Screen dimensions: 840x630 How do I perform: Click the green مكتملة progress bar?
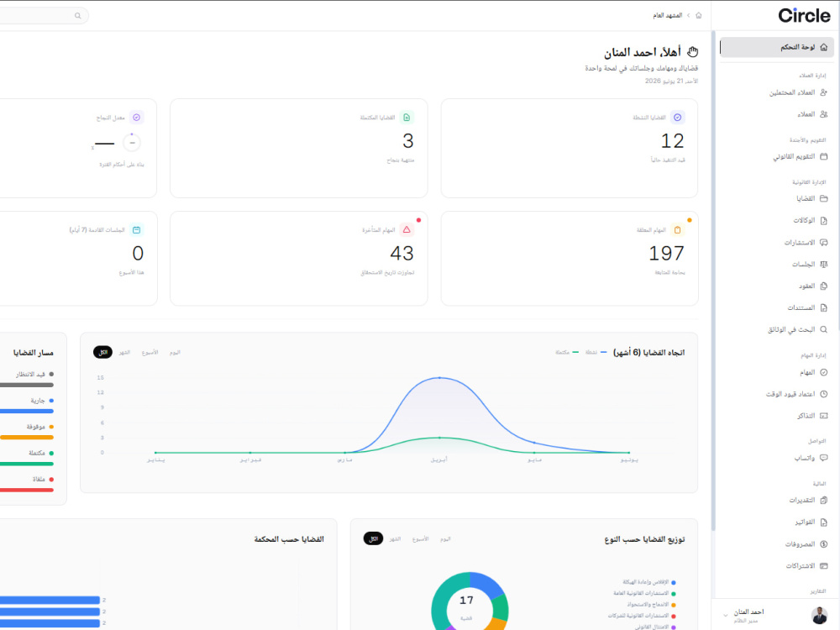pos(27,464)
